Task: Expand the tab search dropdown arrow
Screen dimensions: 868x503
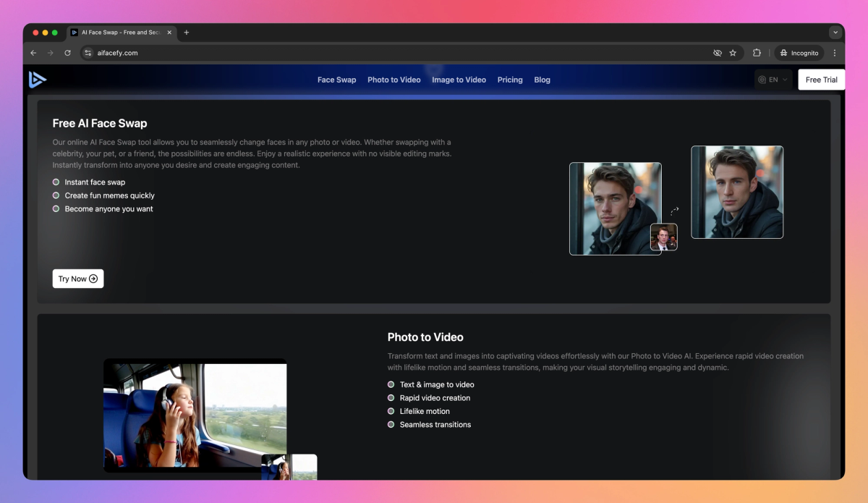Action: 835,33
